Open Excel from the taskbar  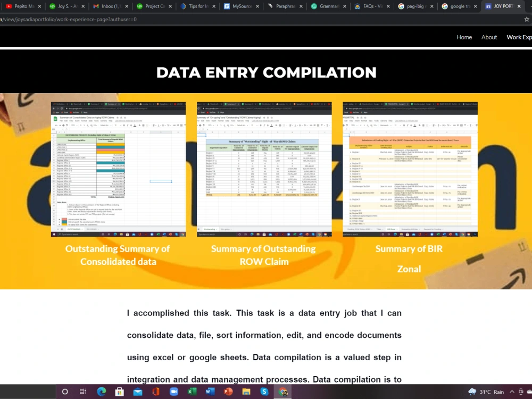(192, 392)
